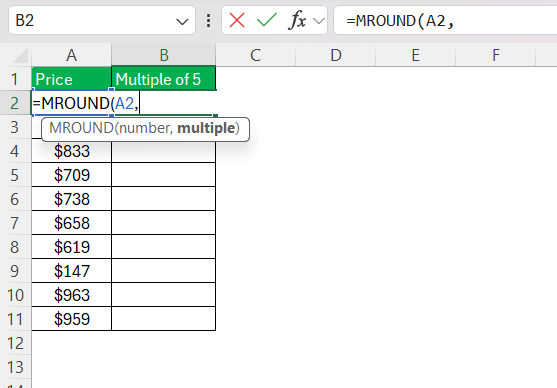The image size is (557, 388).
Task: Select row 1 header
Action: click(15, 79)
